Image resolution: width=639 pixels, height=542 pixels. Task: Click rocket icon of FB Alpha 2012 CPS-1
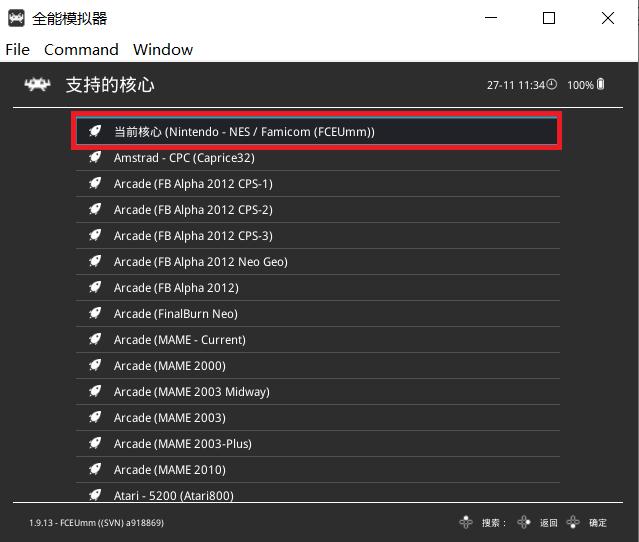(95, 183)
